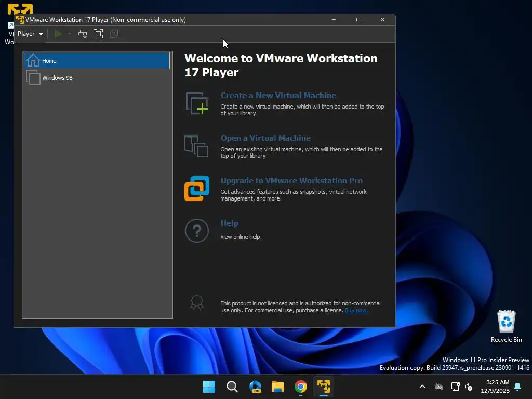This screenshot has width=532, height=399.
Task: Open the Windows Start menu
Action: click(209, 387)
